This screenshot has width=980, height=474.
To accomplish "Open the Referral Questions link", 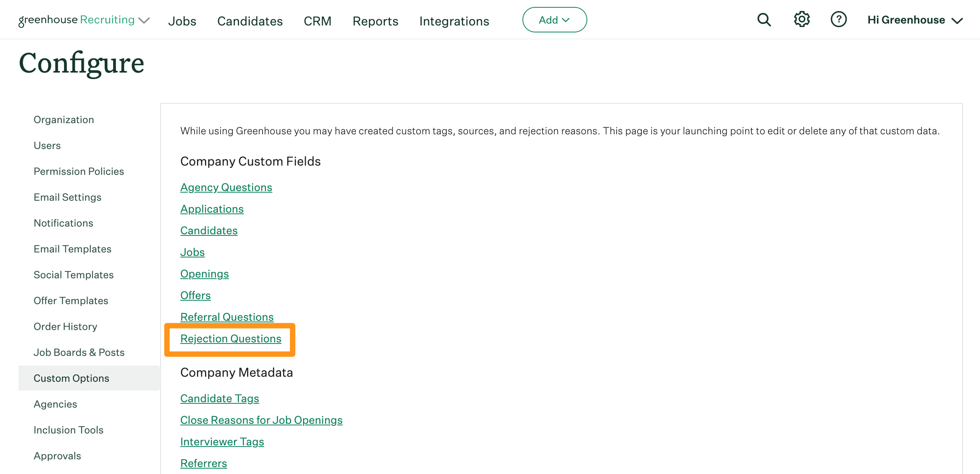I will [227, 317].
